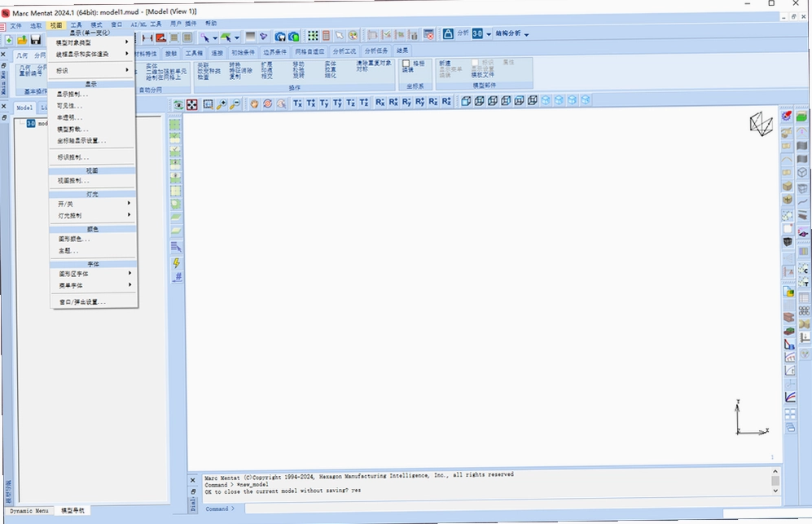Click the window-with-red-X icon in toolbar
This screenshot has width=812, height=524.
(428, 34)
